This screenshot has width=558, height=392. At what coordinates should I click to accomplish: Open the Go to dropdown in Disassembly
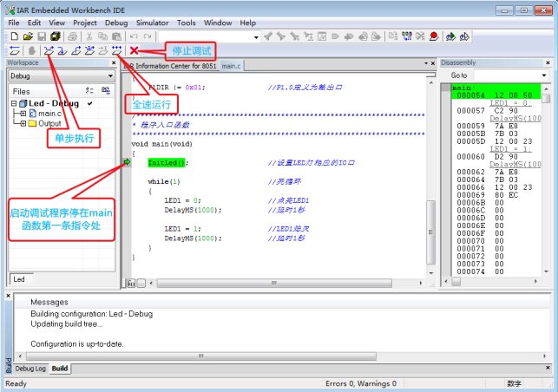(x=544, y=75)
